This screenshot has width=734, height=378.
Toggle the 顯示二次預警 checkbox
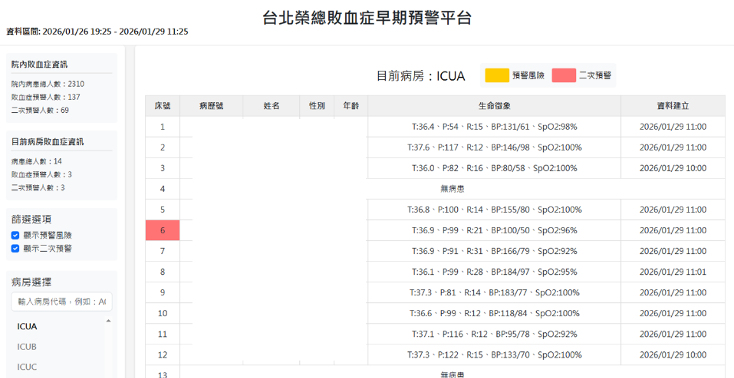(15, 248)
